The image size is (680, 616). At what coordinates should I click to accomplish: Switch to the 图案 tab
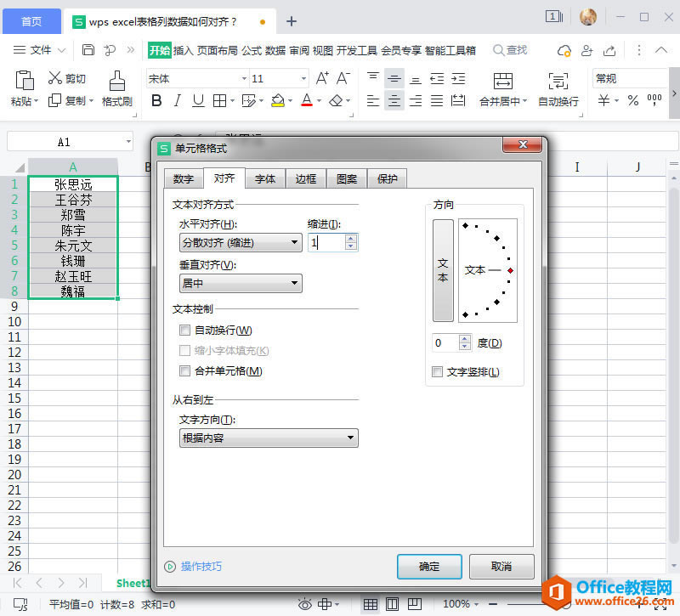(x=347, y=178)
